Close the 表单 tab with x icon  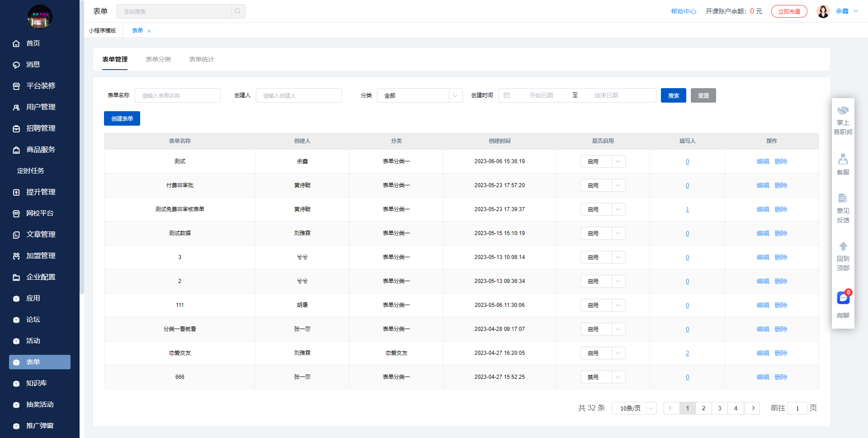pyautogui.click(x=149, y=31)
